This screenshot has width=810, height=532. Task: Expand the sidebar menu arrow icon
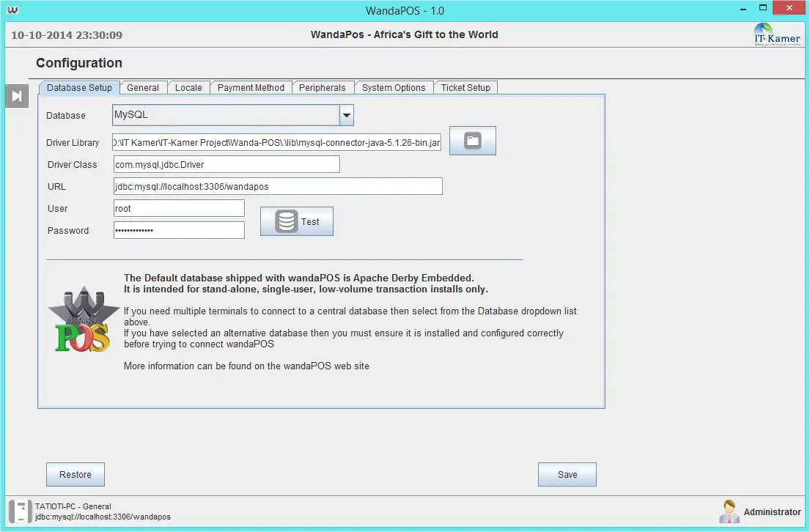click(17, 96)
